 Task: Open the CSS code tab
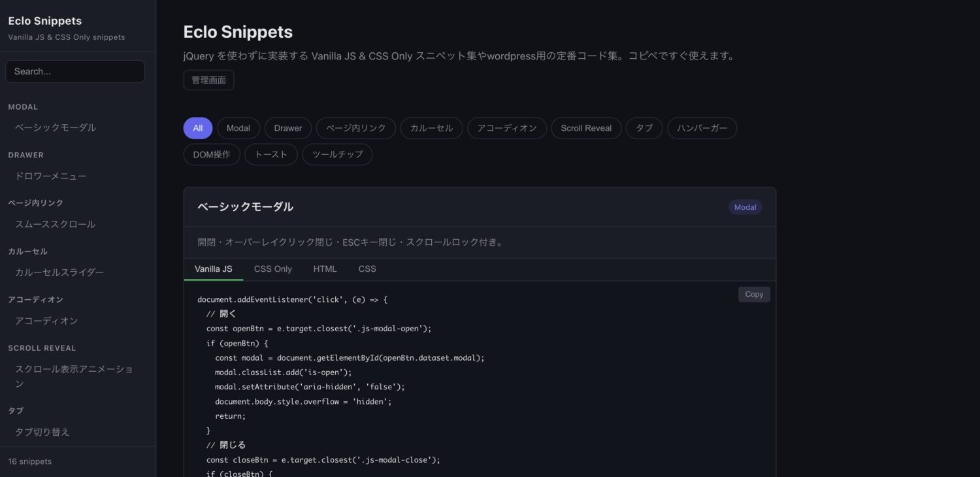click(367, 269)
